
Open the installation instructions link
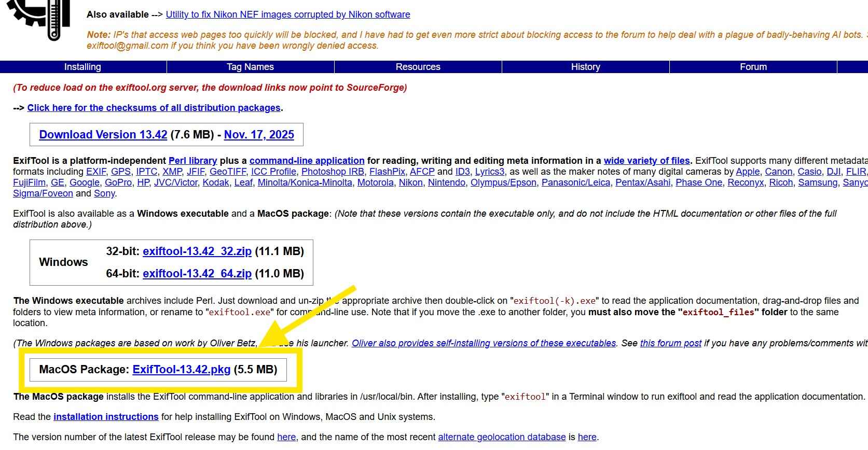106,417
